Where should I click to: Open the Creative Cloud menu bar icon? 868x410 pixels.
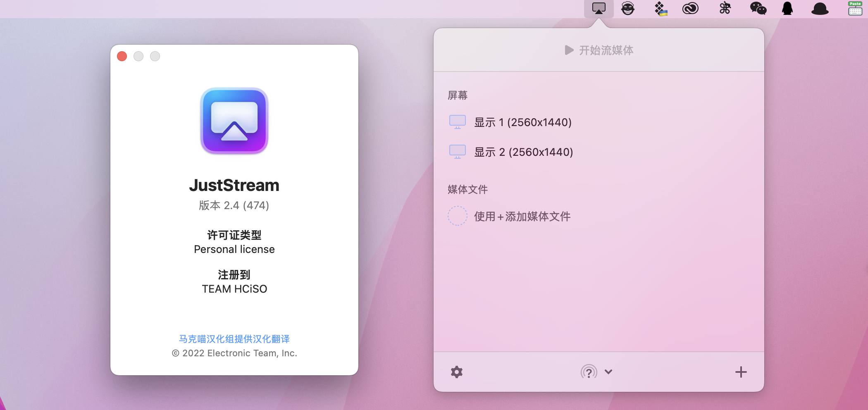(690, 9)
